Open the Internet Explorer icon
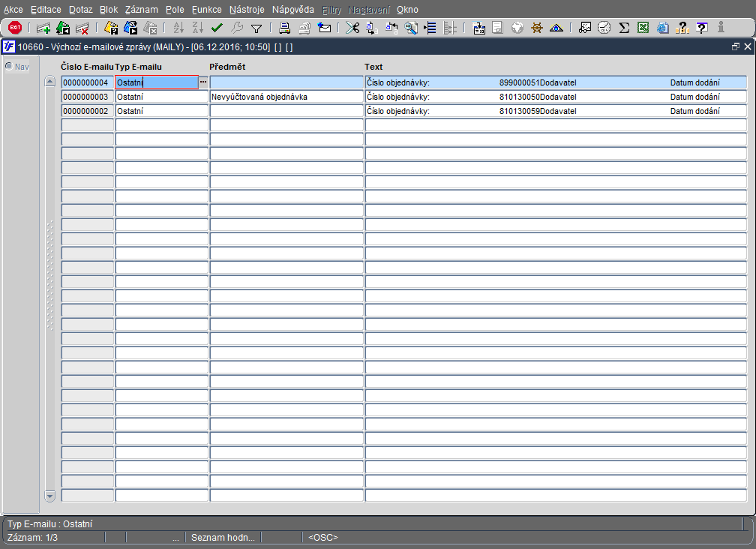 (663, 28)
